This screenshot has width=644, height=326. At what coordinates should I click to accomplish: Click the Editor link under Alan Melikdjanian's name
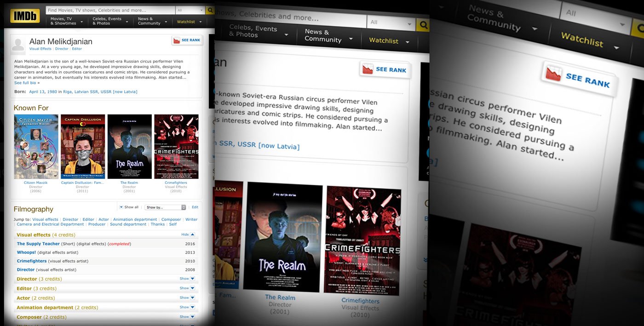pos(77,49)
